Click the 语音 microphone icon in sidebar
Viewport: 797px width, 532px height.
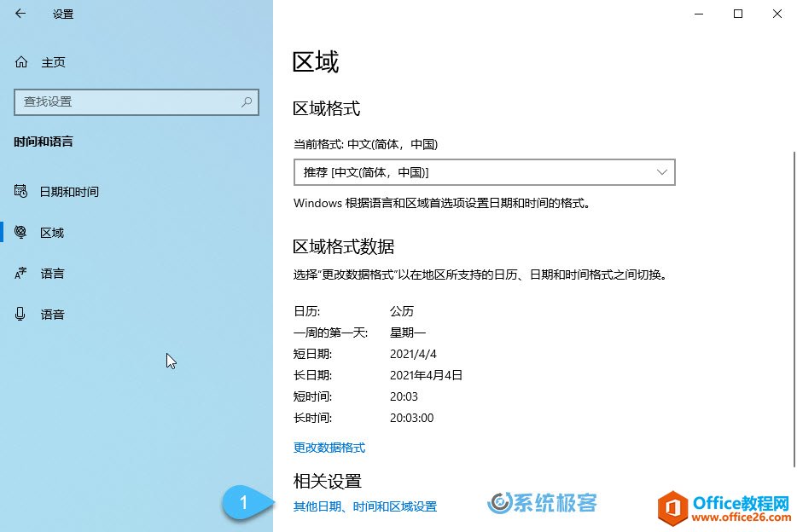tap(21, 315)
